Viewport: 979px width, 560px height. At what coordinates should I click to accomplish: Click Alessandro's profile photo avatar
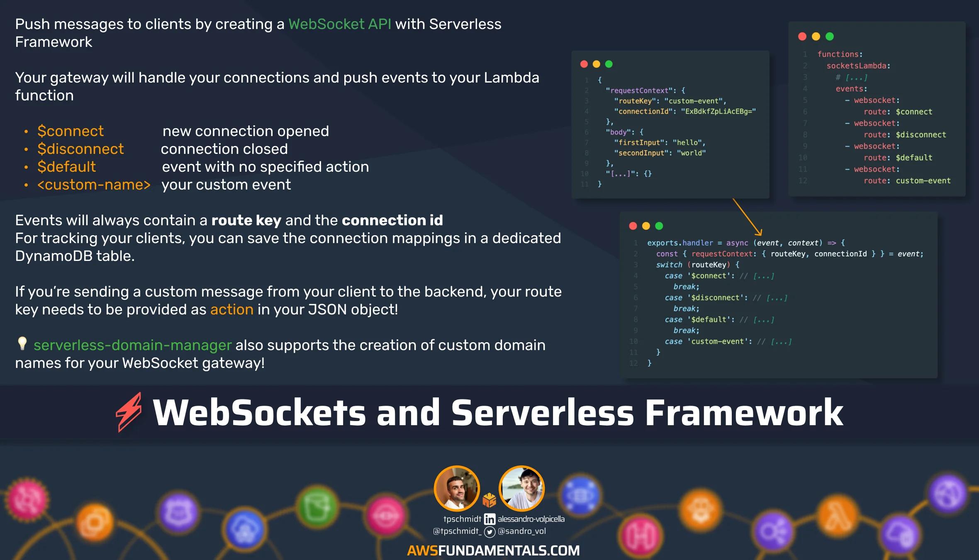(521, 489)
